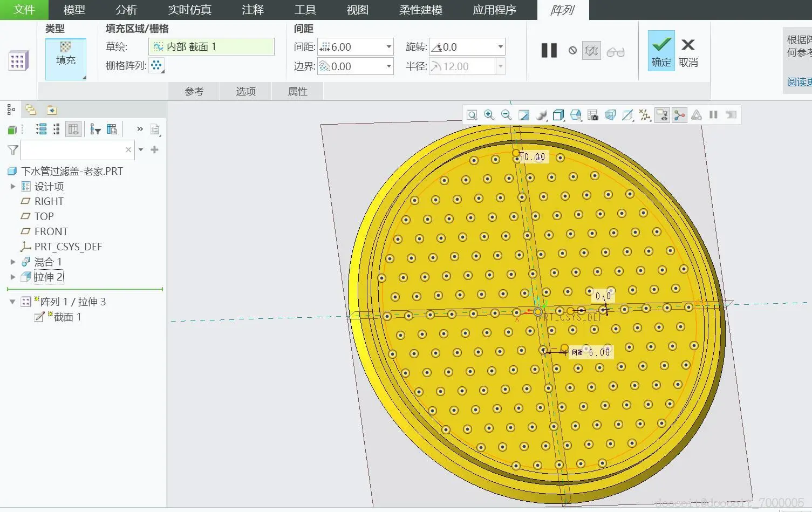The height and width of the screenshot is (512, 812).
Task: Open the 间距 spacing value dropdown
Action: pos(388,47)
